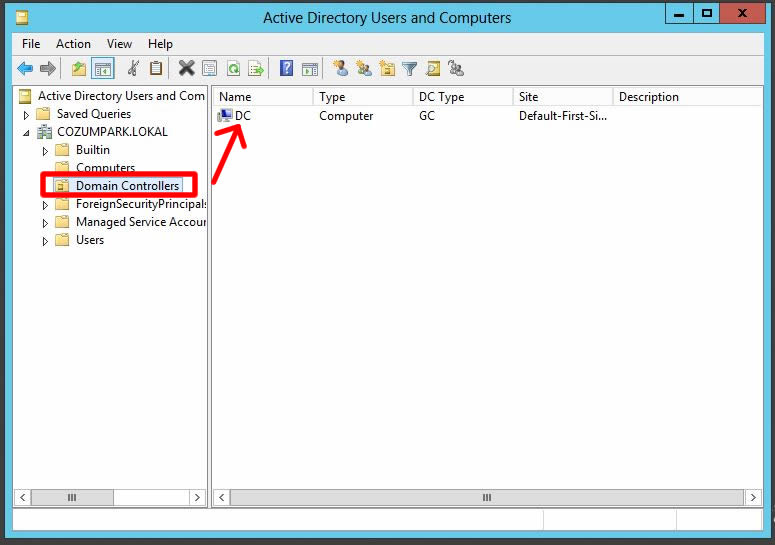Open the Action menu

[x=73, y=44]
